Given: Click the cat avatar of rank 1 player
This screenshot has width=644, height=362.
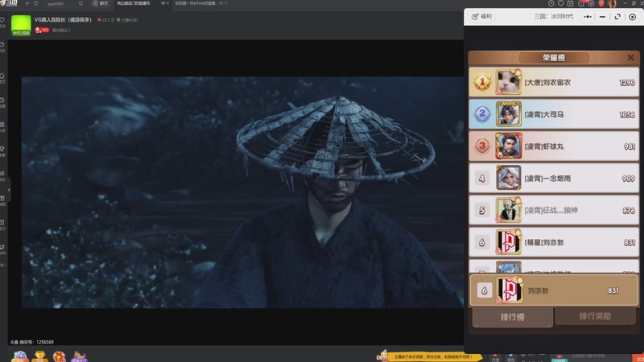Looking at the screenshot, I should (x=509, y=82).
